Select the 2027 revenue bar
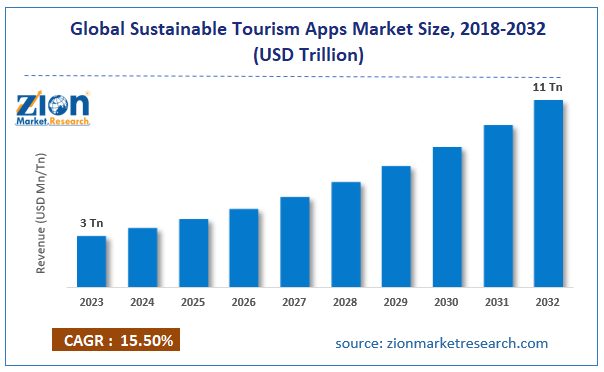This screenshot has height=372, width=604. [x=295, y=242]
